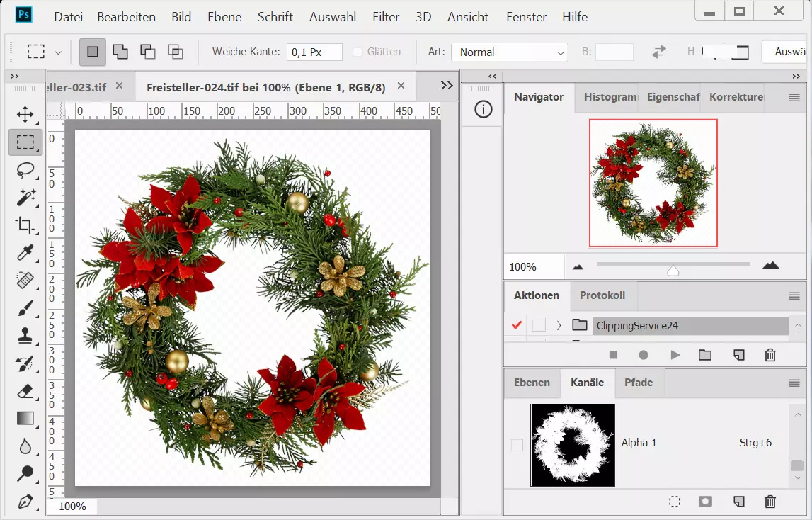
Task: Switch to the Protokoll tab
Action: (602, 295)
